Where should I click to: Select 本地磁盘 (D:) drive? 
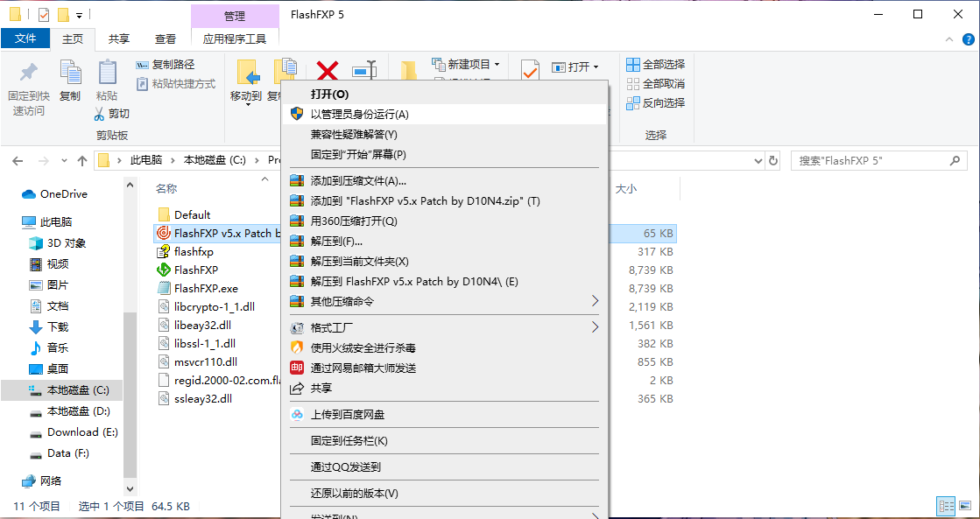69,411
